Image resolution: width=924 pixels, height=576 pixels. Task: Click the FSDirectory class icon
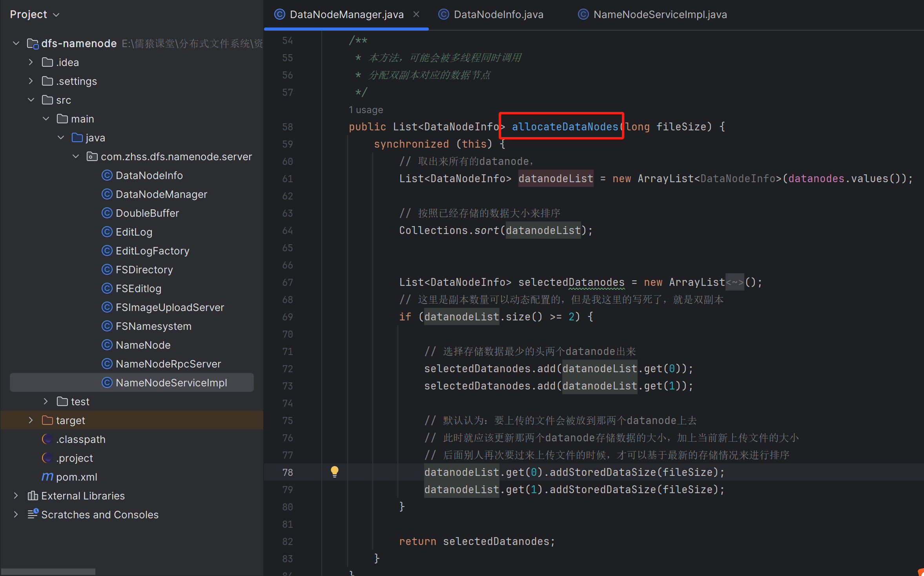coord(107,269)
